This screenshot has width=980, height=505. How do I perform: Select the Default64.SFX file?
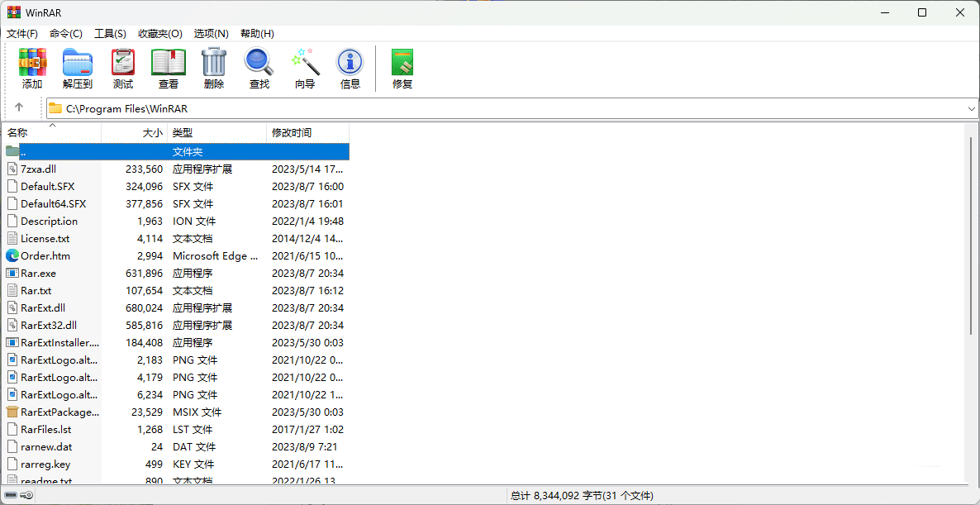[x=53, y=204]
